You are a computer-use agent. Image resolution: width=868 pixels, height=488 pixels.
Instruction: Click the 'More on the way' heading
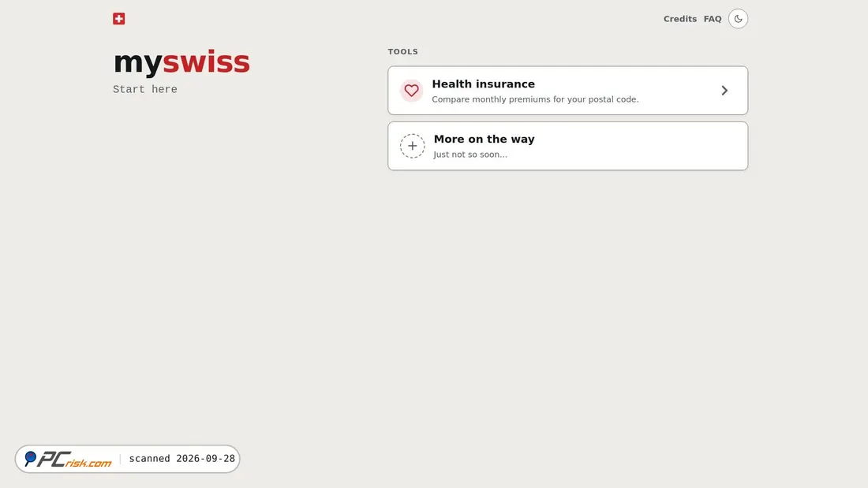click(x=484, y=139)
